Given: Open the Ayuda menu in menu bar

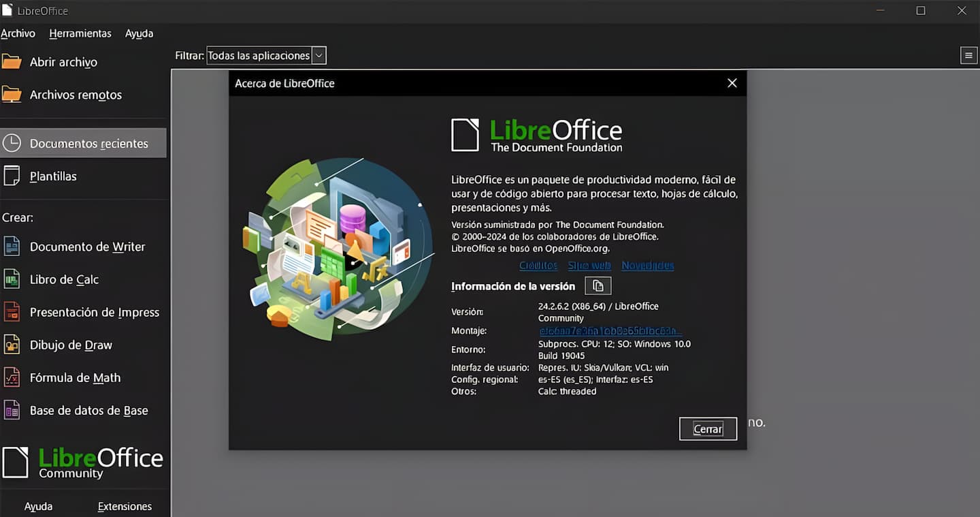Looking at the screenshot, I should tap(139, 33).
